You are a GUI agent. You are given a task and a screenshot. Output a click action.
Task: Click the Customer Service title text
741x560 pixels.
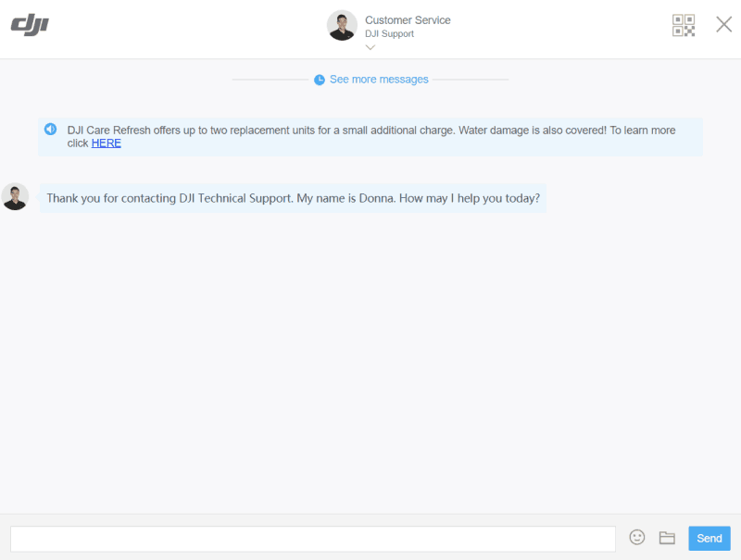(x=408, y=19)
